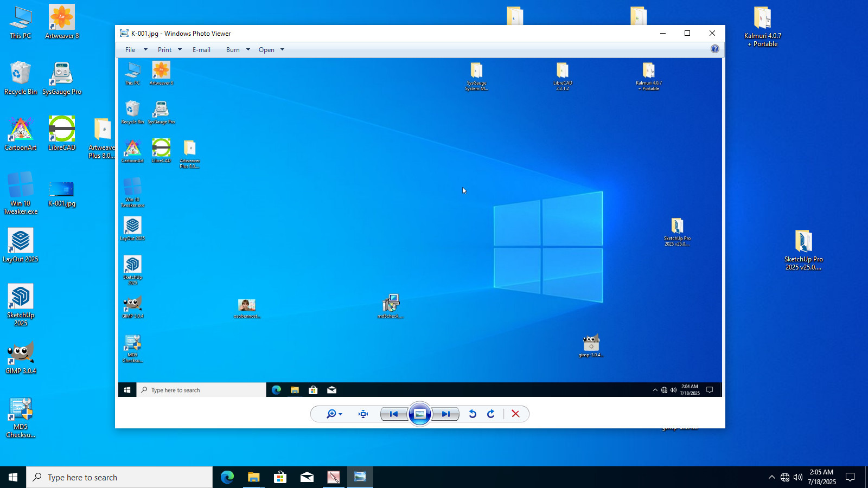
Task: Open the volume control in tray
Action: (x=798, y=477)
